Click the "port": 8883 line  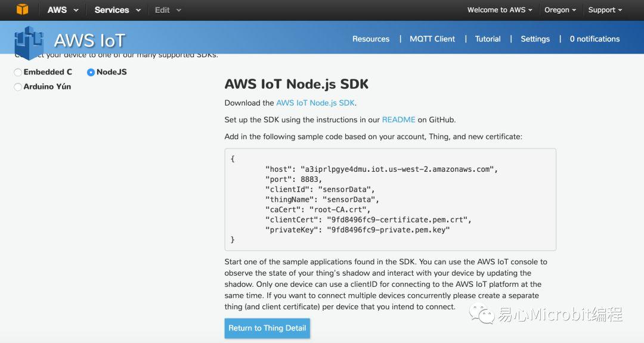(x=293, y=180)
